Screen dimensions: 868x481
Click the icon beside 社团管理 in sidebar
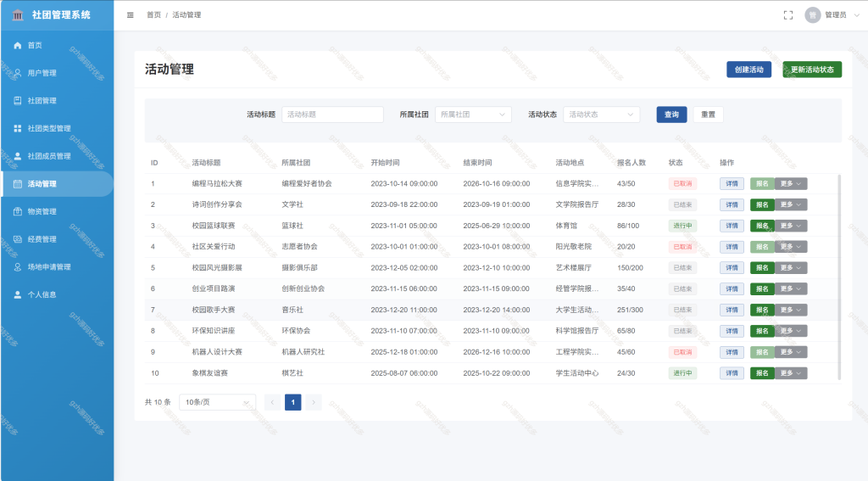(18, 101)
